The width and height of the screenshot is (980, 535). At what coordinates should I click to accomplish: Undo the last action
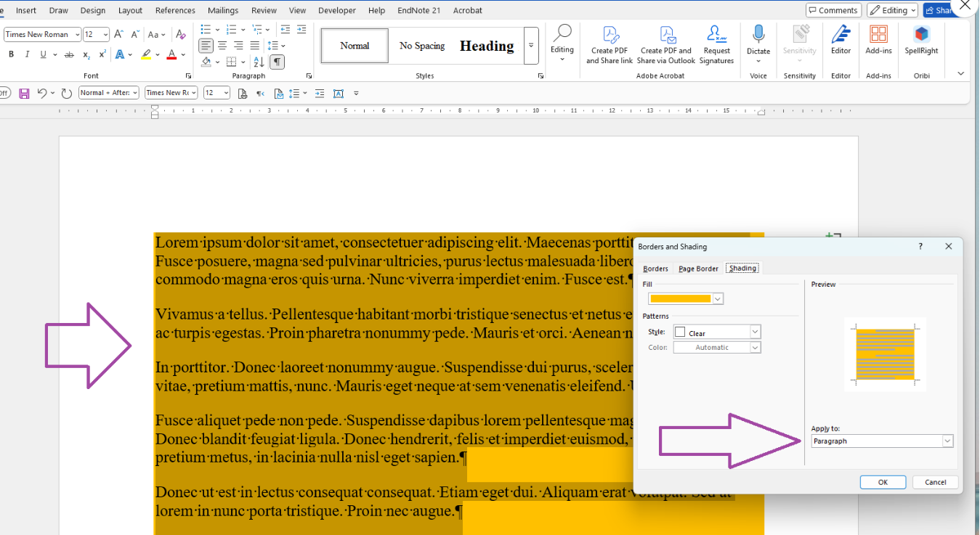(42, 93)
